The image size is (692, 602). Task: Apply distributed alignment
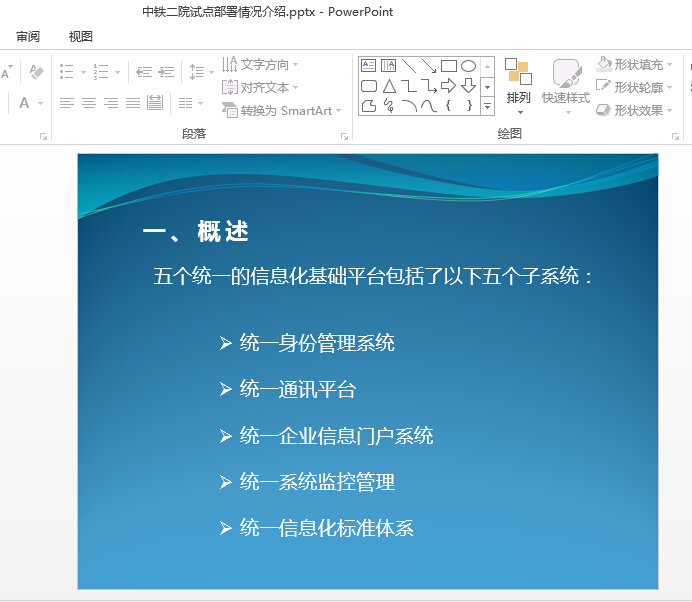(155, 103)
